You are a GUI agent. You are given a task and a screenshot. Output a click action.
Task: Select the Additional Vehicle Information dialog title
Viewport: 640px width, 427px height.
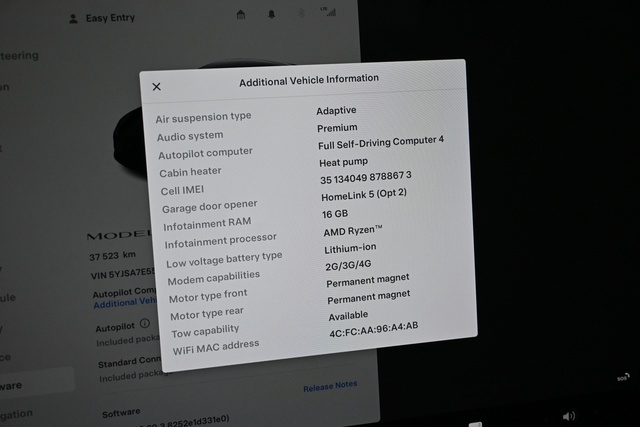click(309, 80)
